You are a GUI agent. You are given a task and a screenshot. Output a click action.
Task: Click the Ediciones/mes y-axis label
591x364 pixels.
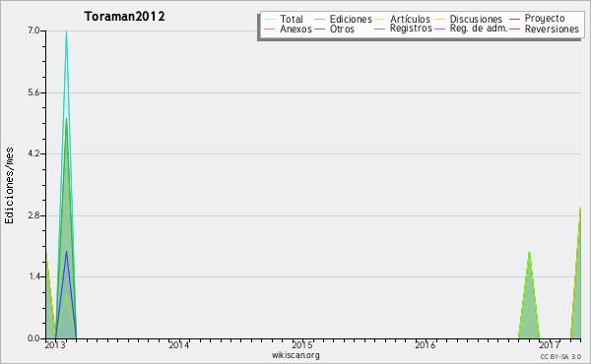(9, 186)
